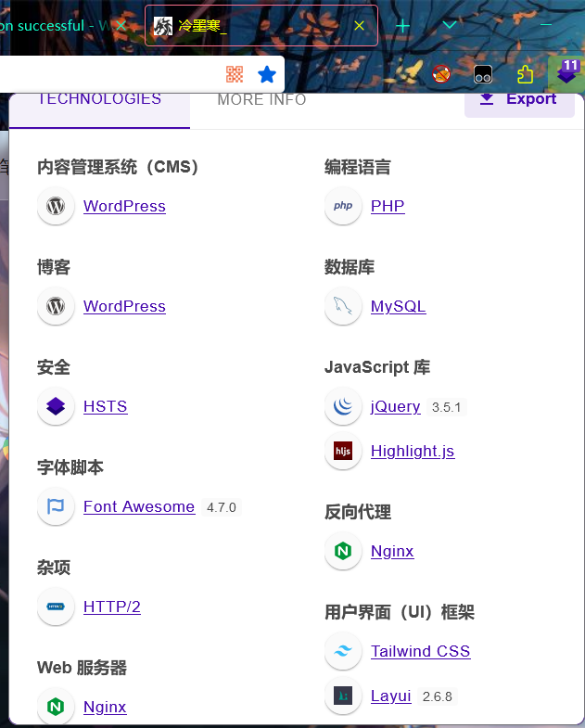Open the Tailwind CSS link

421,651
